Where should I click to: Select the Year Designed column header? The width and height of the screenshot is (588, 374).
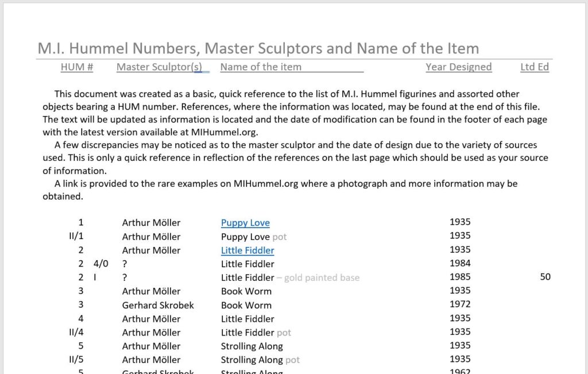click(x=458, y=67)
